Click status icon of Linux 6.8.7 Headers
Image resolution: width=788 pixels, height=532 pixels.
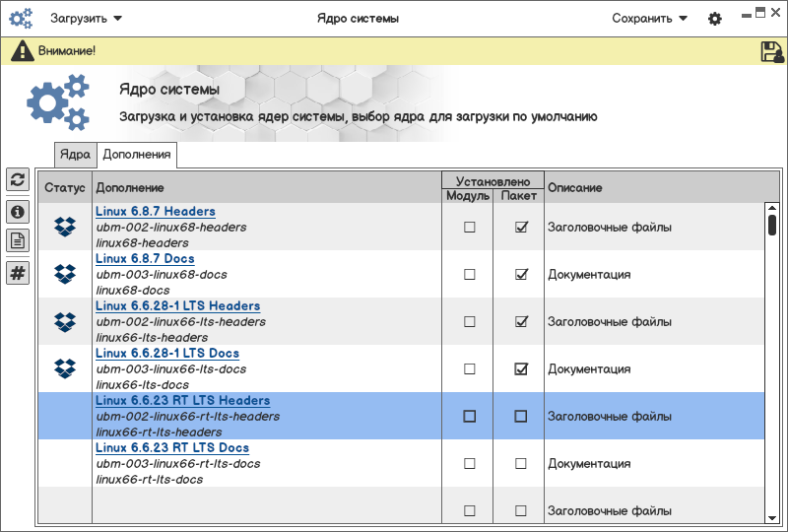coord(64,227)
